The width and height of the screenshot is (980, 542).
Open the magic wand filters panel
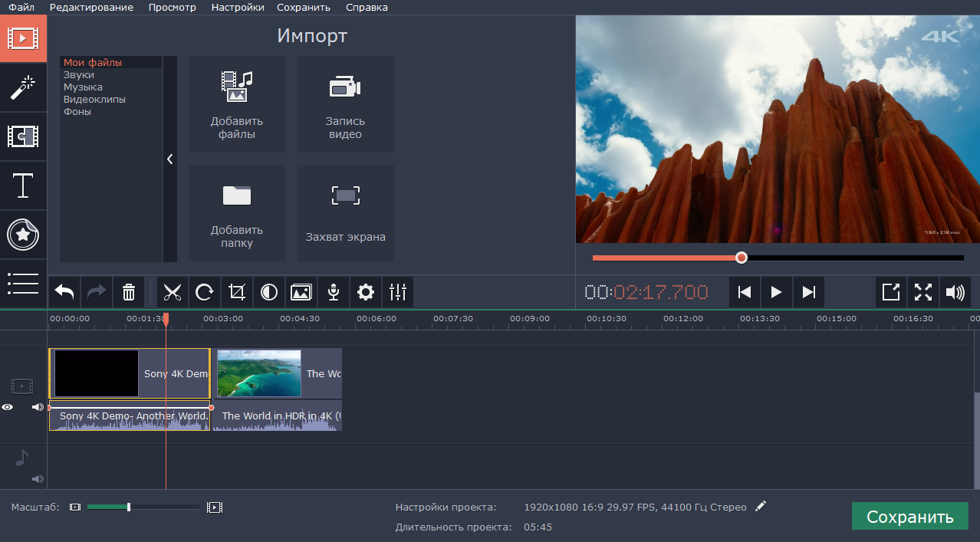click(x=23, y=87)
